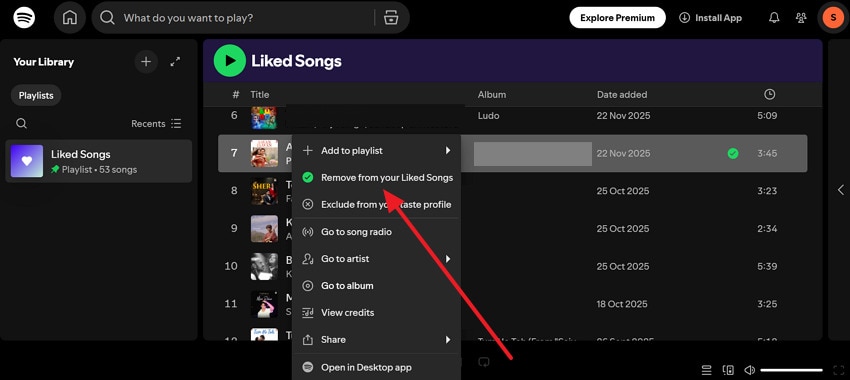Mute using the volume speaker icon

click(750, 370)
